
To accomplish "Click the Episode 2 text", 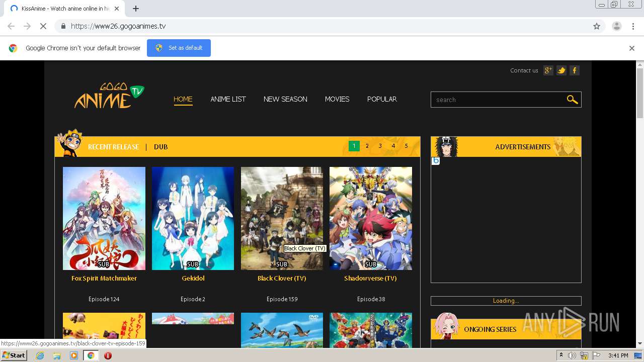I will [193, 299].
